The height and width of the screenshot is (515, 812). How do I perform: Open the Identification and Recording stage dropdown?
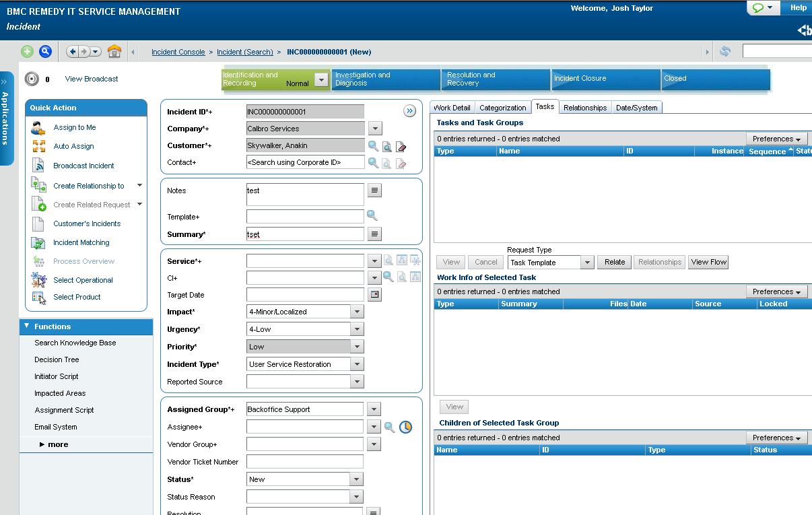tap(321, 80)
